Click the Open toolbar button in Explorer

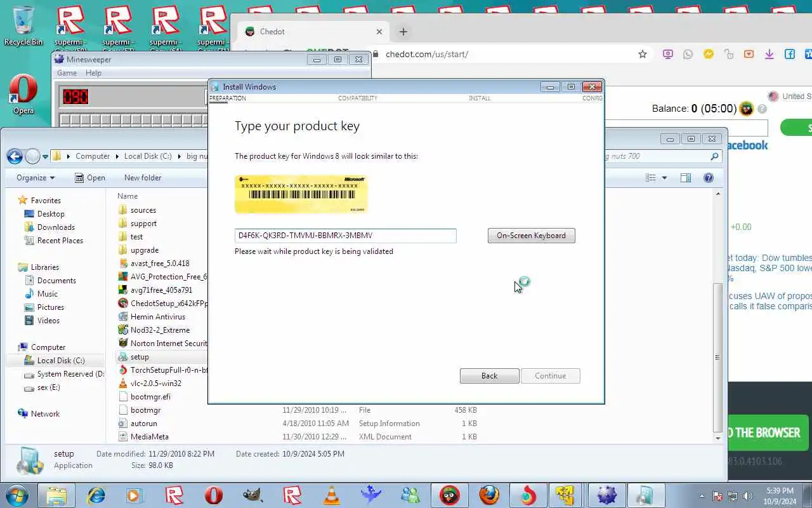[90, 178]
